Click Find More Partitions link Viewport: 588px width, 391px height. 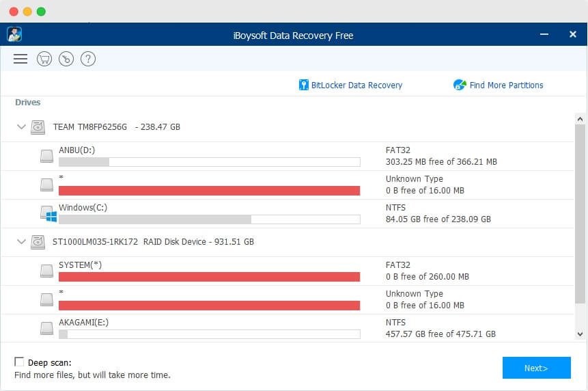(506, 85)
